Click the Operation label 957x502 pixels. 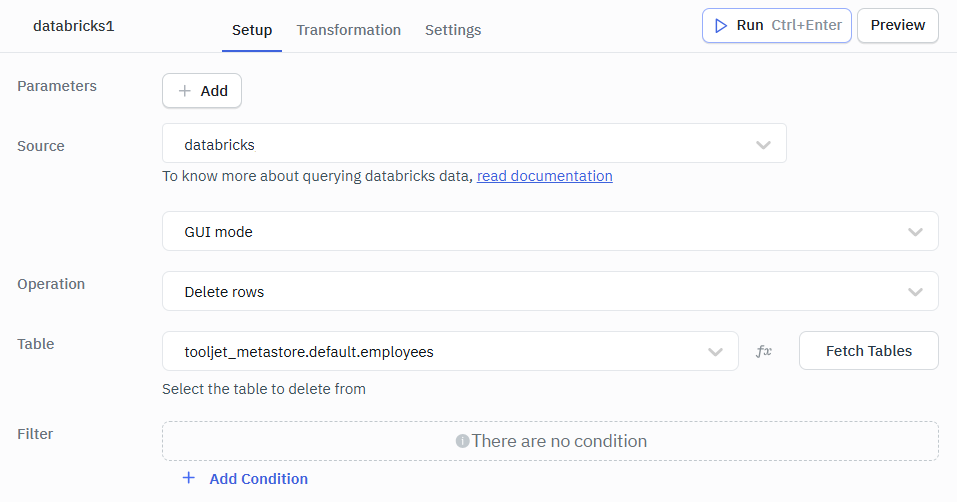[x=51, y=284]
